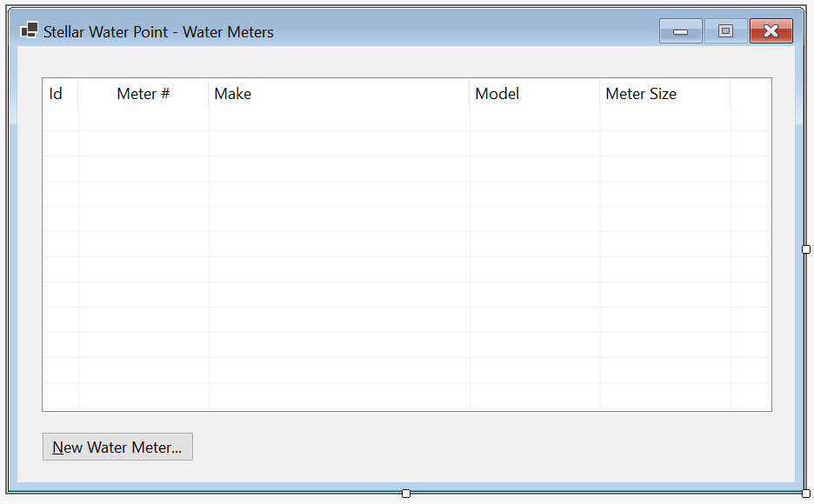Viewport: 814px width, 504px height.
Task: Click the first empty cell under Meter #
Action: [143, 119]
